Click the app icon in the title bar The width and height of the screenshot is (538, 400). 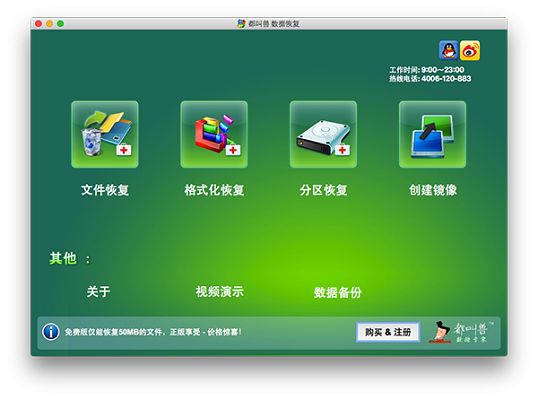[242, 24]
